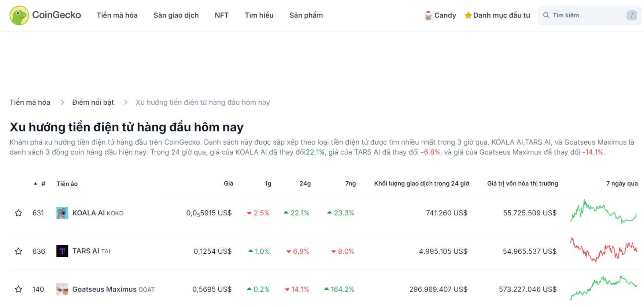Click the KOALA AI koala logo
Image resolution: width=644 pixels, height=307 pixels.
[x=62, y=212]
